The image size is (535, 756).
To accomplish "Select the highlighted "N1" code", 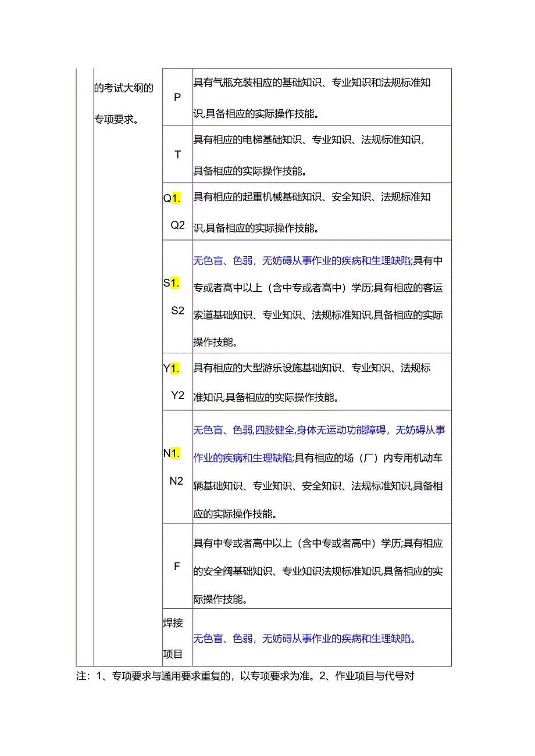I will click(173, 453).
